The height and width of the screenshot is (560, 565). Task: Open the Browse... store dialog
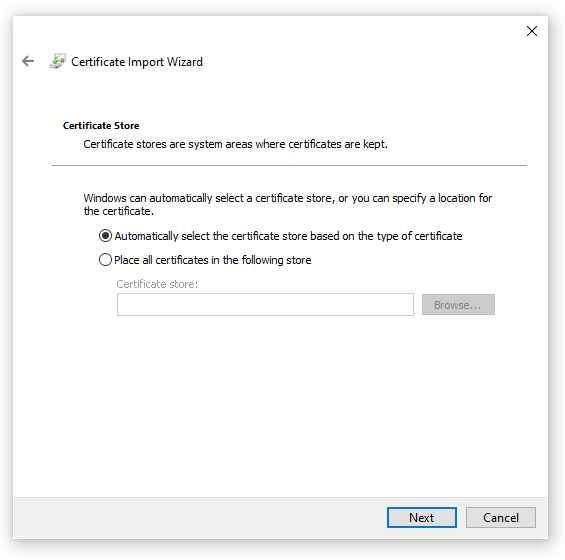(458, 305)
